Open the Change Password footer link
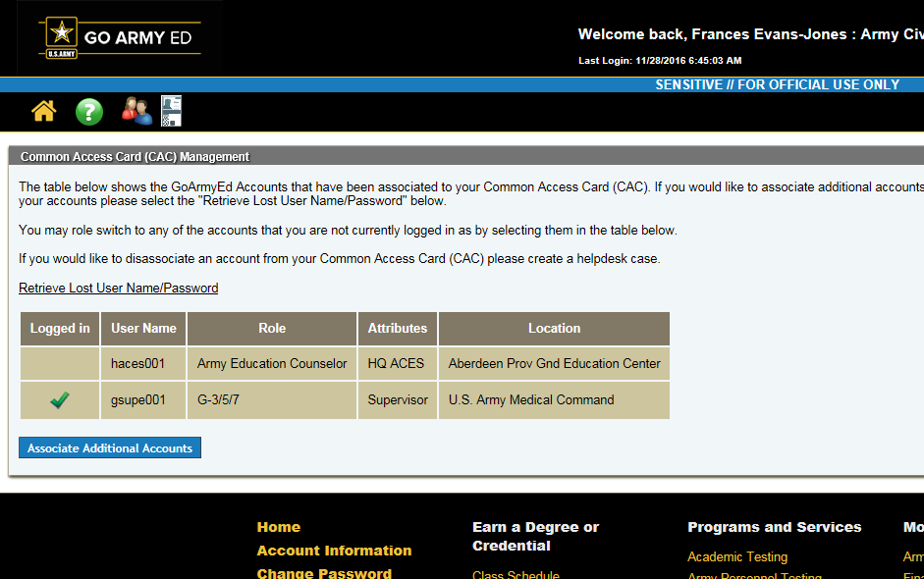This screenshot has width=924, height=579. click(324, 573)
